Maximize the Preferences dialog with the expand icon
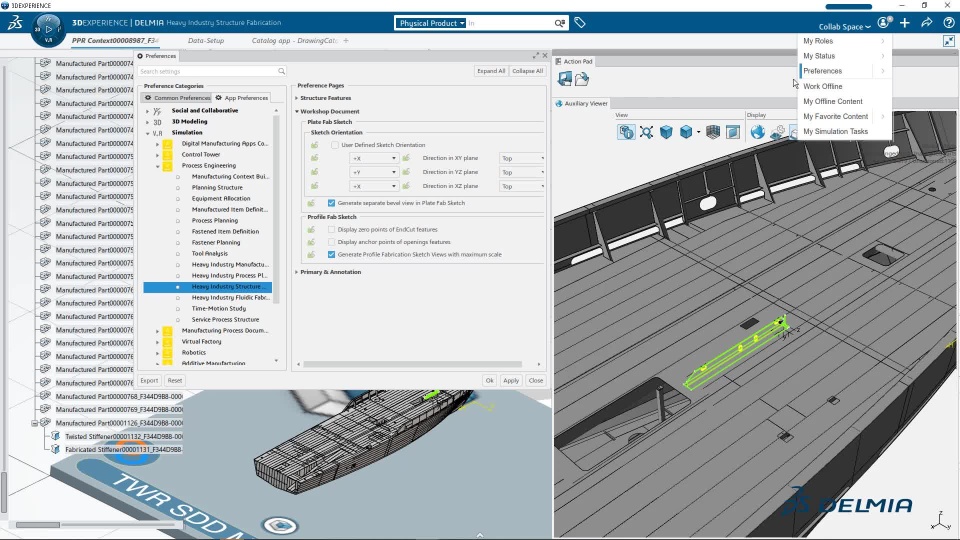The height and width of the screenshot is (540, 960). coord(536,56)
